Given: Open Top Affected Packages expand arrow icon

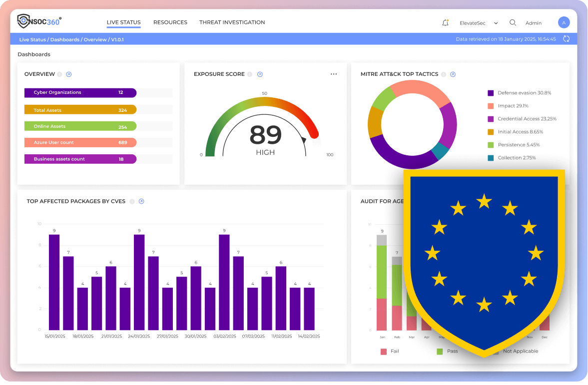Looking at the screenshot, I should (x=141, y=201).
